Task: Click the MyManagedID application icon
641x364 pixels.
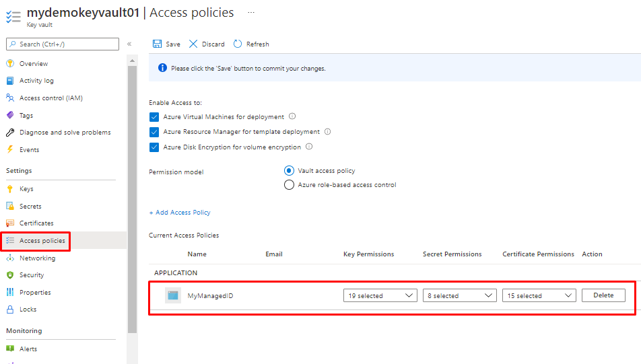Action: [x=173, y=295]
